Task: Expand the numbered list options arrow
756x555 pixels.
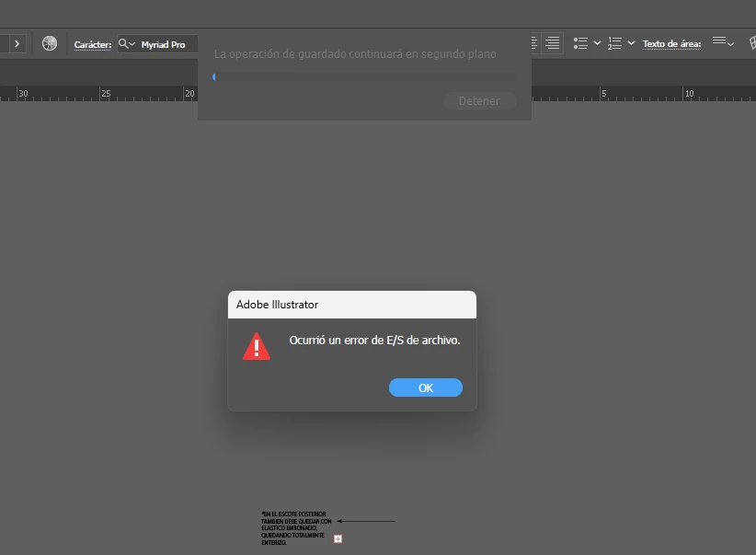Action: [x=631, y=43]
